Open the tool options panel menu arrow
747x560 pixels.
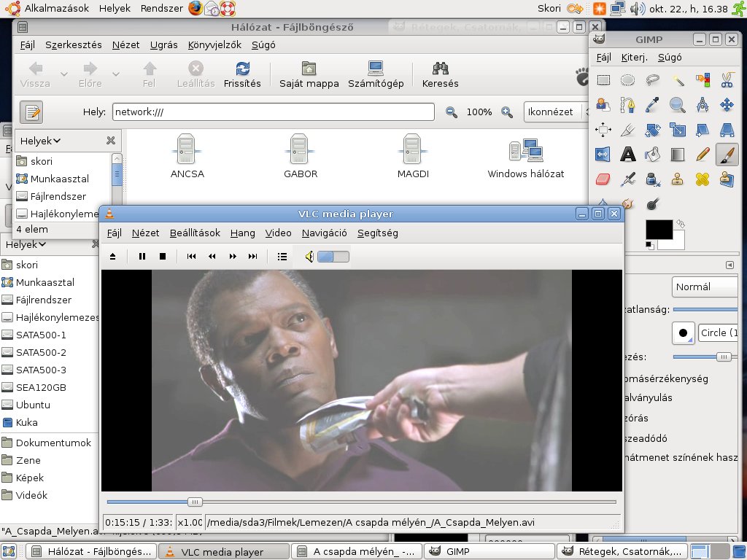[x=729, y=265]
